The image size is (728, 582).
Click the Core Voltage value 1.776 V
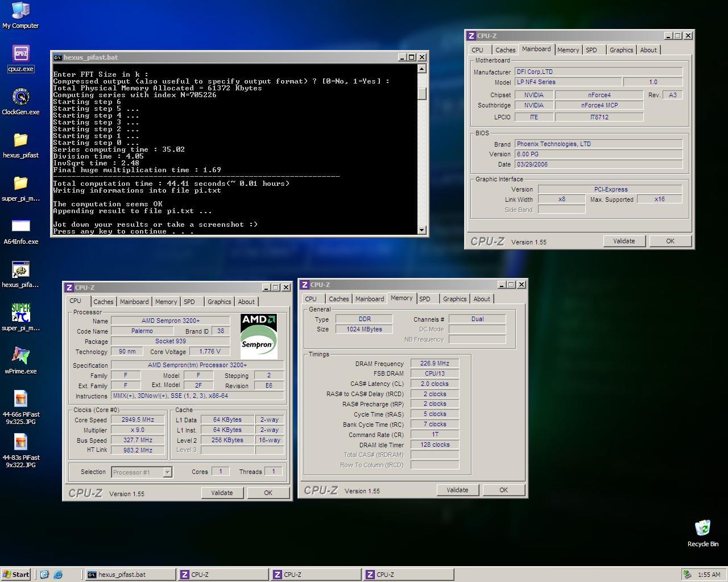(210, 351)
